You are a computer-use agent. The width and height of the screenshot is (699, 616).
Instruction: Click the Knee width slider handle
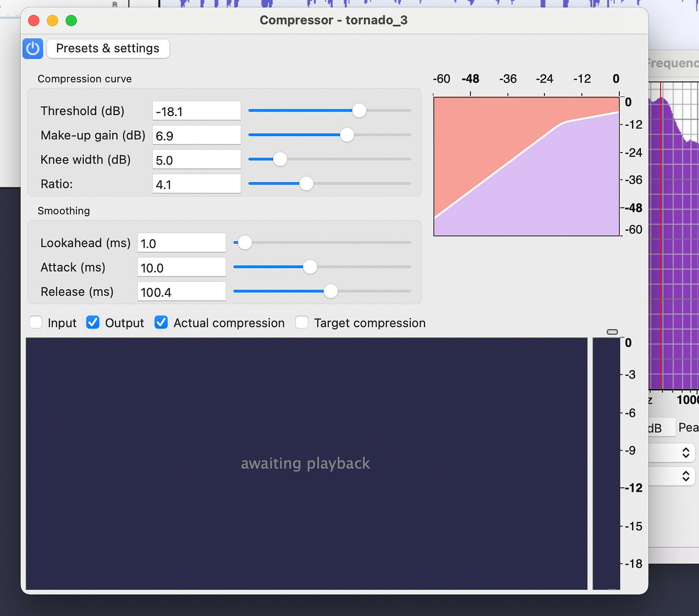[x=280, y=159]
